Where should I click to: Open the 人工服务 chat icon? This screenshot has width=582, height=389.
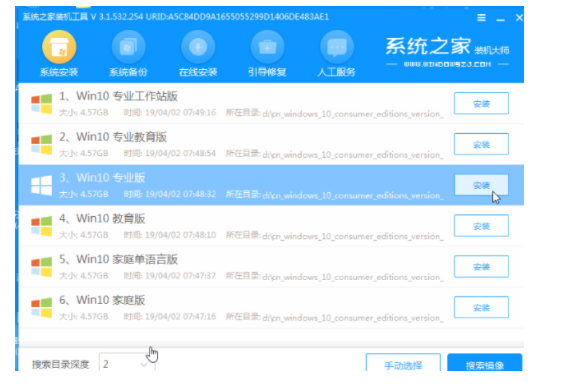click(337, 47)
